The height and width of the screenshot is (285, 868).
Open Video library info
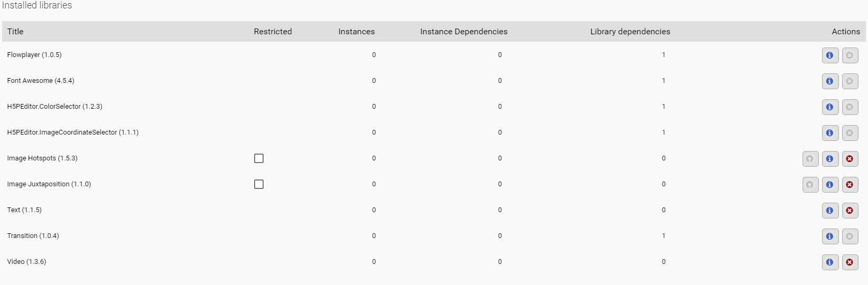[830, 262]
